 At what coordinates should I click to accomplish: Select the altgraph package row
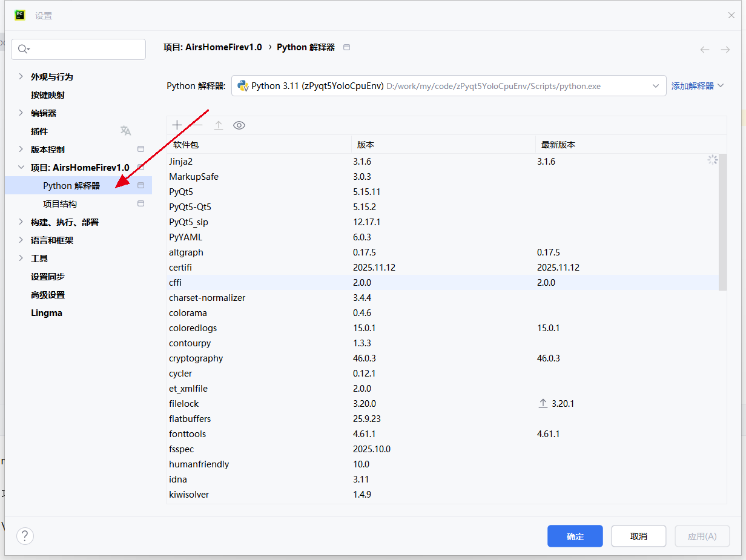pyautogui.click(x=443, y=252)
